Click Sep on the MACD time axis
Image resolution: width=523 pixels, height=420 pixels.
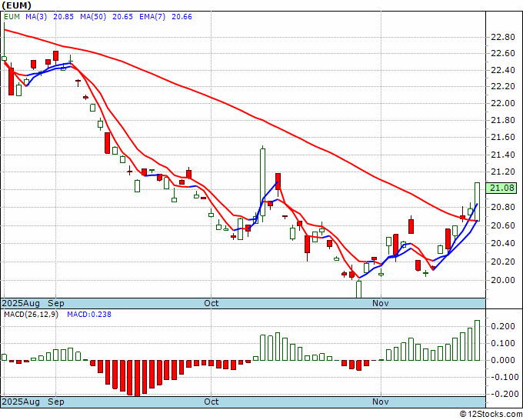pos(56,402)
